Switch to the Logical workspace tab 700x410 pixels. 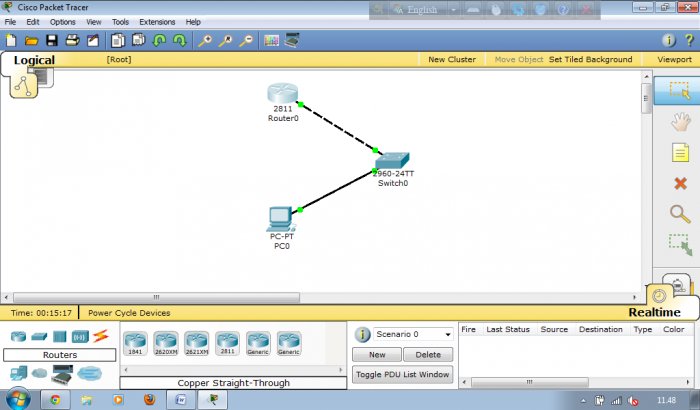coord(34,60)
